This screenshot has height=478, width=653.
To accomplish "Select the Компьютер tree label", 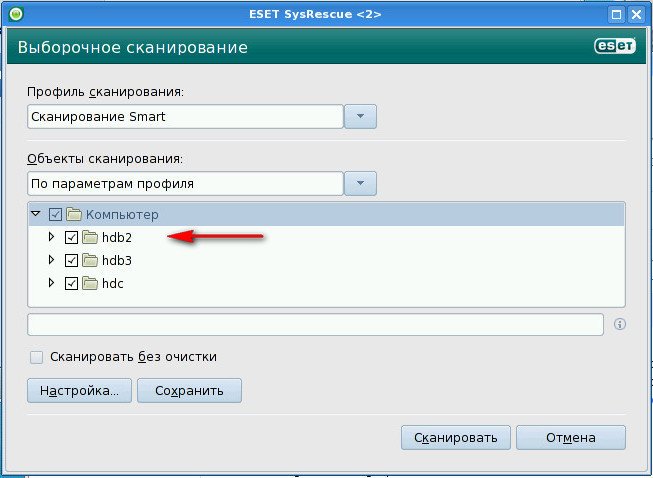I will tap(122, 215).
